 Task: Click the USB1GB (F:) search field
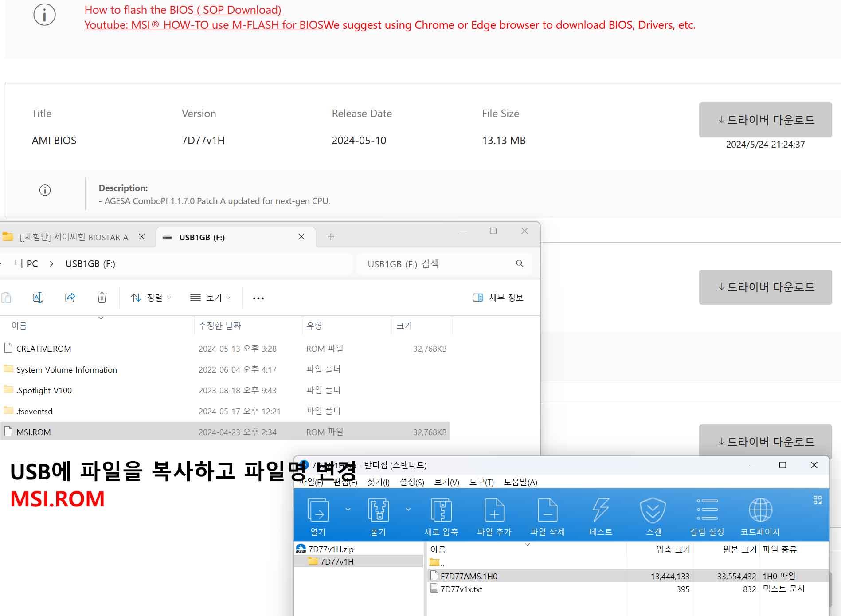click(444, 264)
